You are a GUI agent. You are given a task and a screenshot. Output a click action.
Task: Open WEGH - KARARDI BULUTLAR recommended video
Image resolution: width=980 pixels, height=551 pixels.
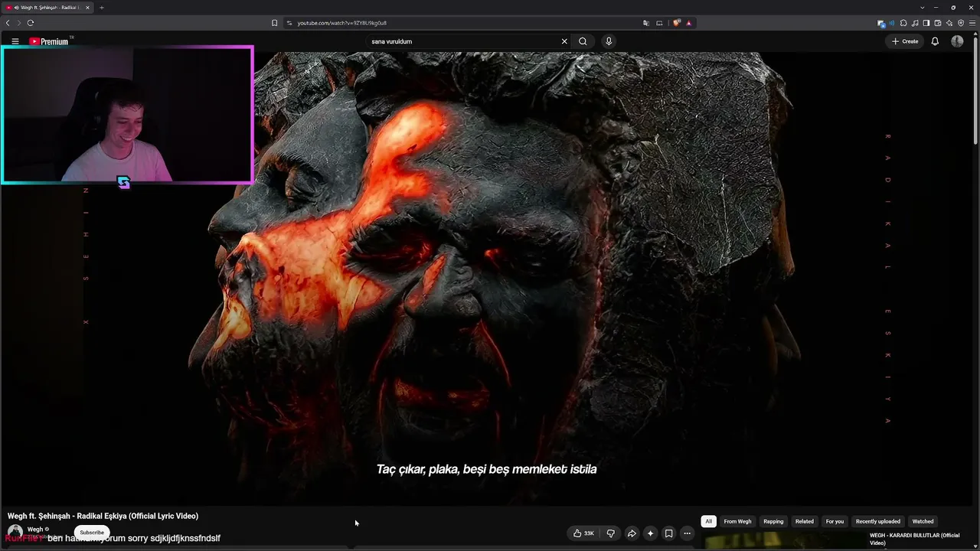click(x=914, y=539)
